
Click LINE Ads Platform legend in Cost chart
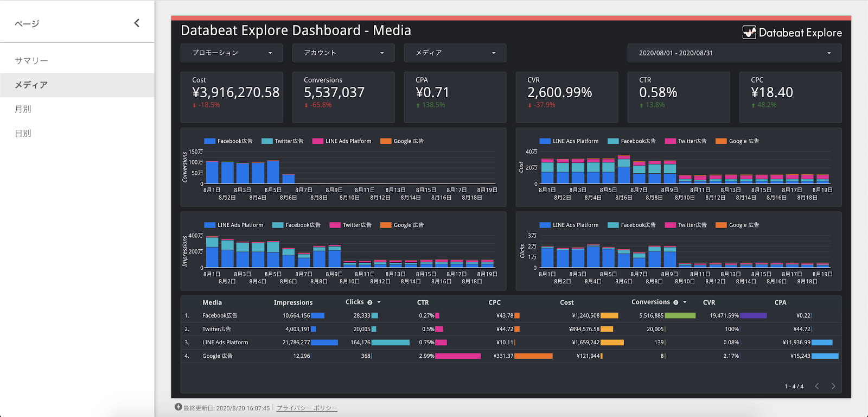569,141
